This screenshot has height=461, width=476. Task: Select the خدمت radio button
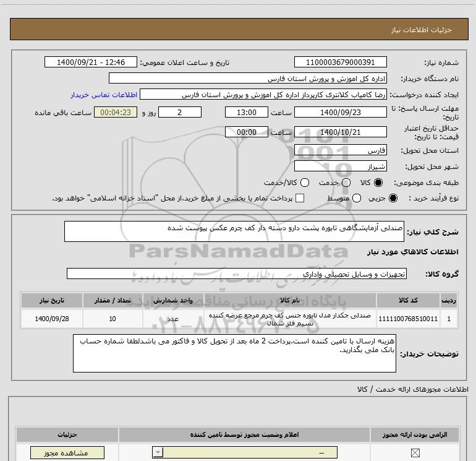(346, 183)
